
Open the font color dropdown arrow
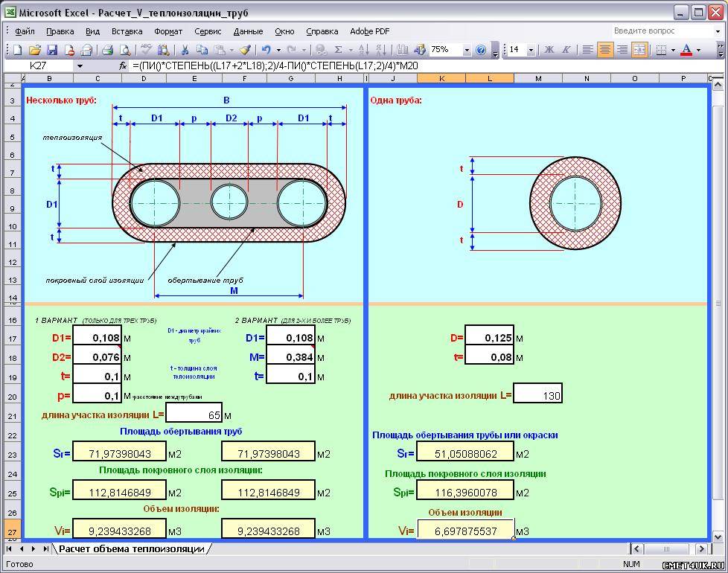click(699, 50)
